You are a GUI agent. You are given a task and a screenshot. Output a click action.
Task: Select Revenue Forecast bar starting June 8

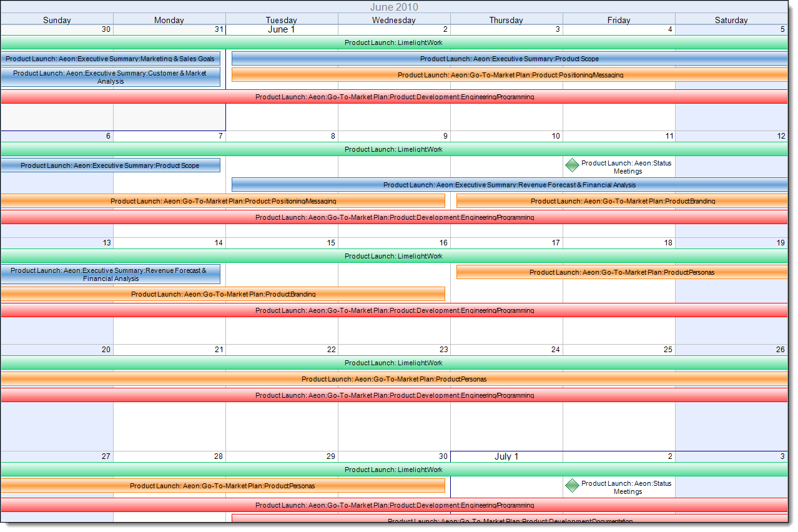pos(510,185)
